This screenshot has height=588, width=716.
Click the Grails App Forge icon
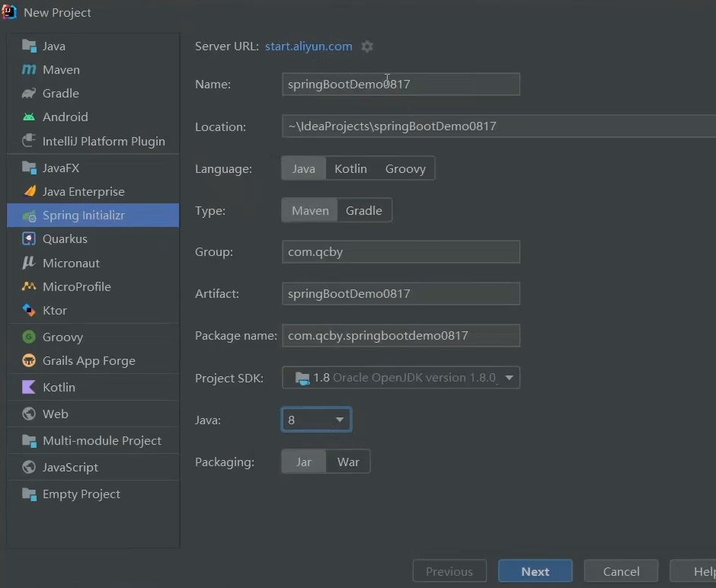(29, 361)
